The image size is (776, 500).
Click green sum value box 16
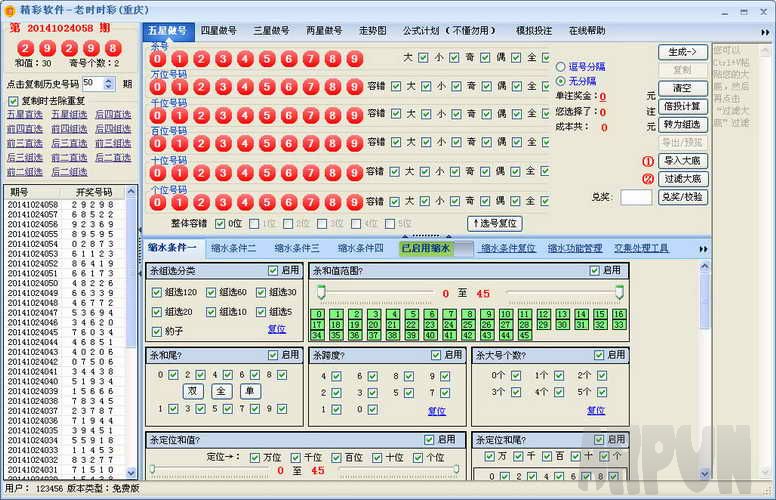click(619, 314)
